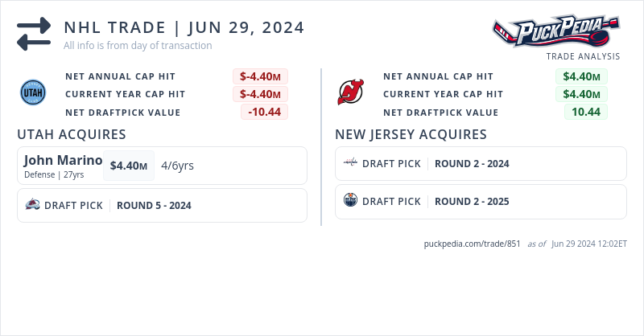Click Utah's -10.44 net draftpick value
The image size is (644, 336).
pyautogui.click(x=264, y=112)
